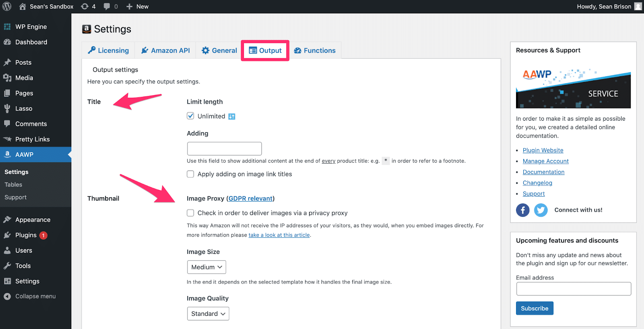The height and width of the screenshot is (329, 644).
Task: Switch to the General tab
Action: click(x=219, y=50)
